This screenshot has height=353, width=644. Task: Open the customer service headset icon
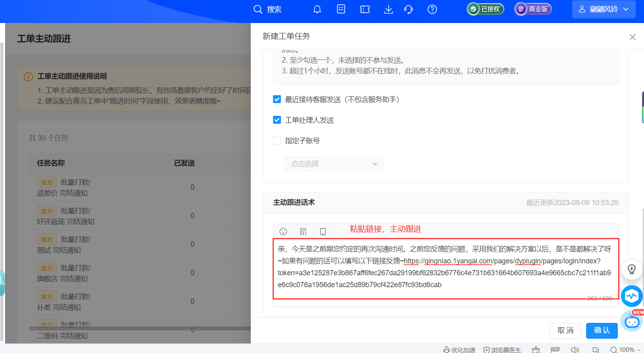(408, 9)
